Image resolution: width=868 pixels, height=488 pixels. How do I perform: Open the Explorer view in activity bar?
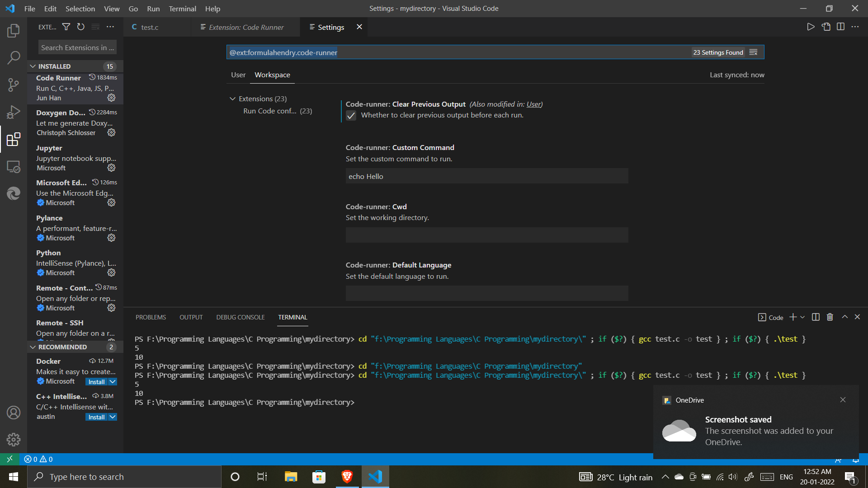[14, 31]
